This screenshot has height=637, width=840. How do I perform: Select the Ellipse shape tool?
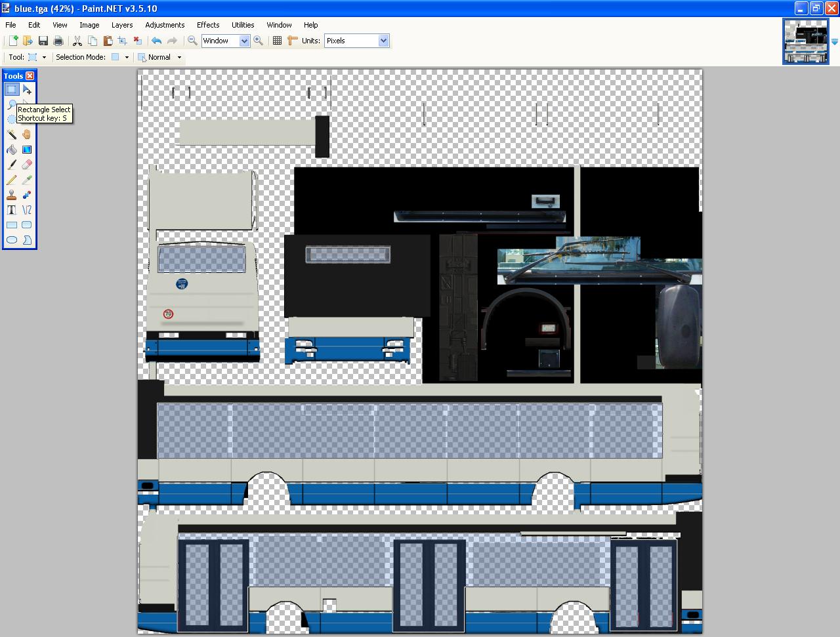[x=12, y=240]
